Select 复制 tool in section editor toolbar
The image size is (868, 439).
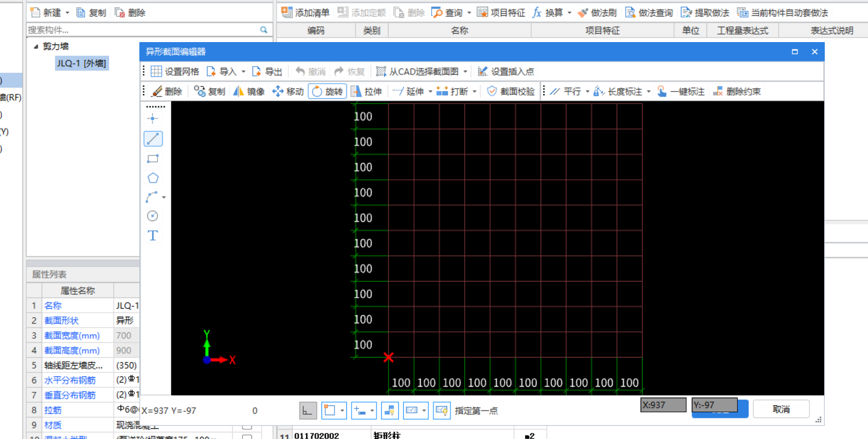(210, 91)
